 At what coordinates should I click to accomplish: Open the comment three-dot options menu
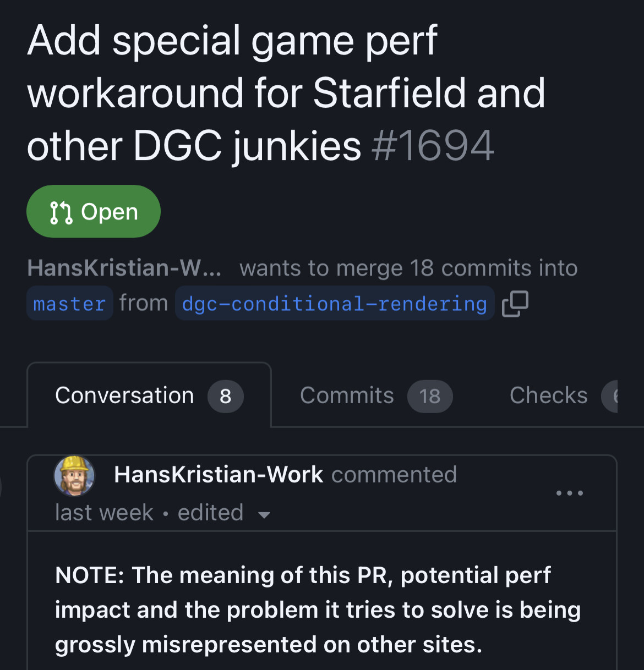(x=569, y=493)
